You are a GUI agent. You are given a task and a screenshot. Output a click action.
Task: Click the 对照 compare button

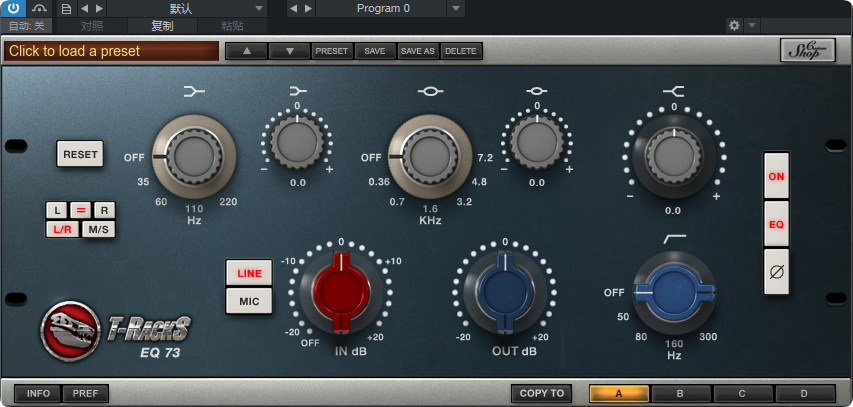pos(92,26)
